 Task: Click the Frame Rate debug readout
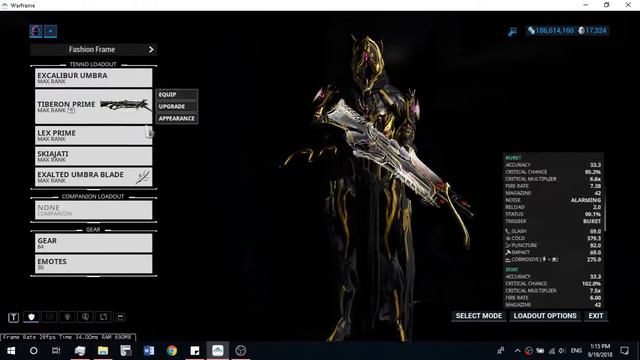pos(68,337)
